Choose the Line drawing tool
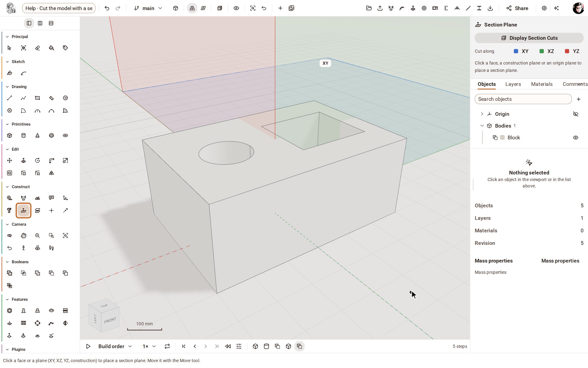This screenshot has width=588, height=368. tap(10, 98)
